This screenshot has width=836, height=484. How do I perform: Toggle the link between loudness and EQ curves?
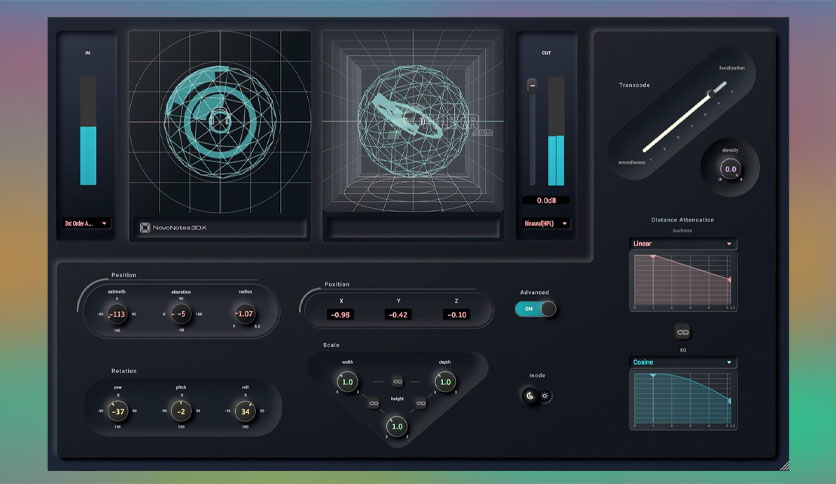(682, 332)
